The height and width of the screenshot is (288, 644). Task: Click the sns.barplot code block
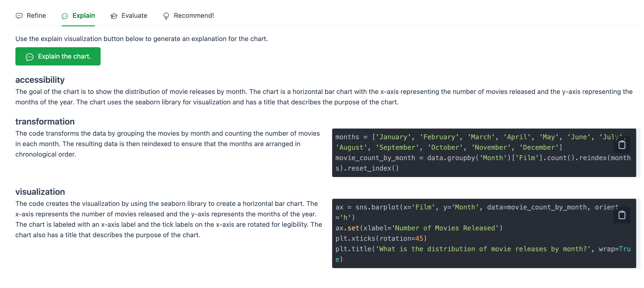click(x=475, y=233)
